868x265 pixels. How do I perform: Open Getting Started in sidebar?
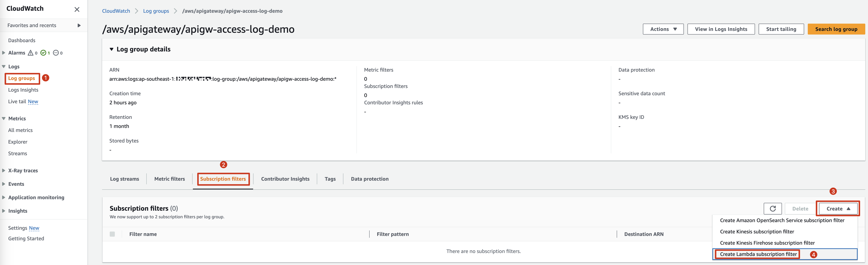click(x=26, y=239)
